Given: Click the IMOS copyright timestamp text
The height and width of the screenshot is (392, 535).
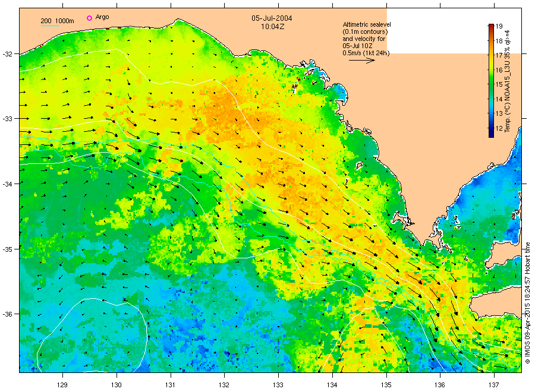Looking at the screenshot, I should [x=527, y=303].
